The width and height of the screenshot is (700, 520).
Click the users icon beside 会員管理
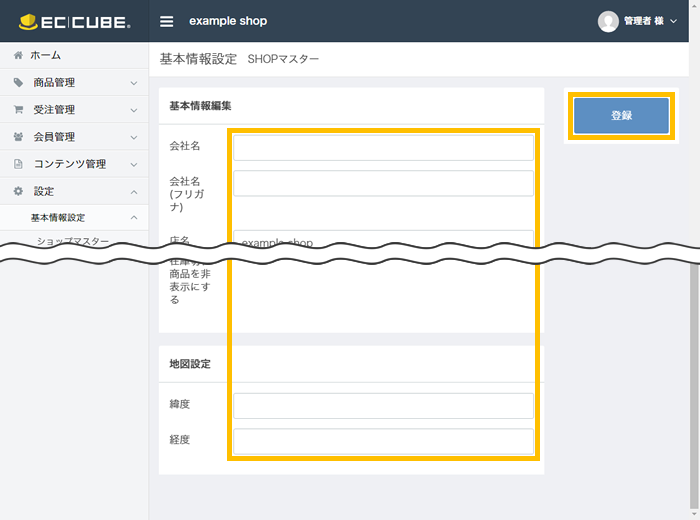click(18, 137)
